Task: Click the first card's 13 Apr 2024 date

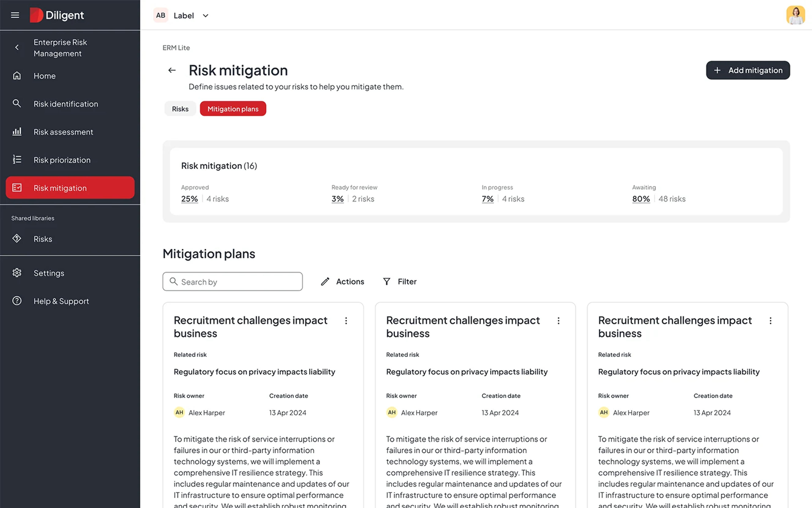Action: [x=288, y=413]
